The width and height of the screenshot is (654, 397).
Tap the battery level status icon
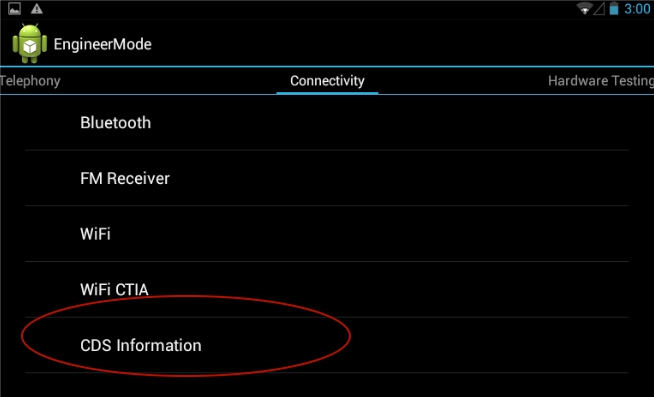coord(614,9)
